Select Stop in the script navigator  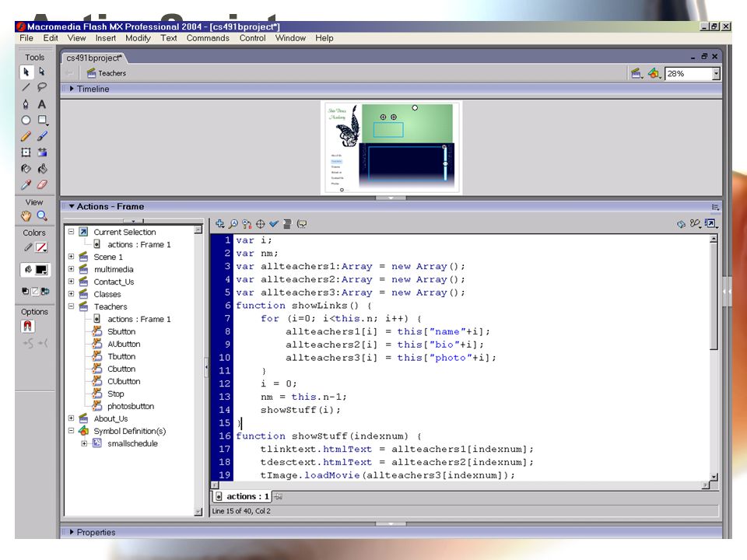coord(116,394)
